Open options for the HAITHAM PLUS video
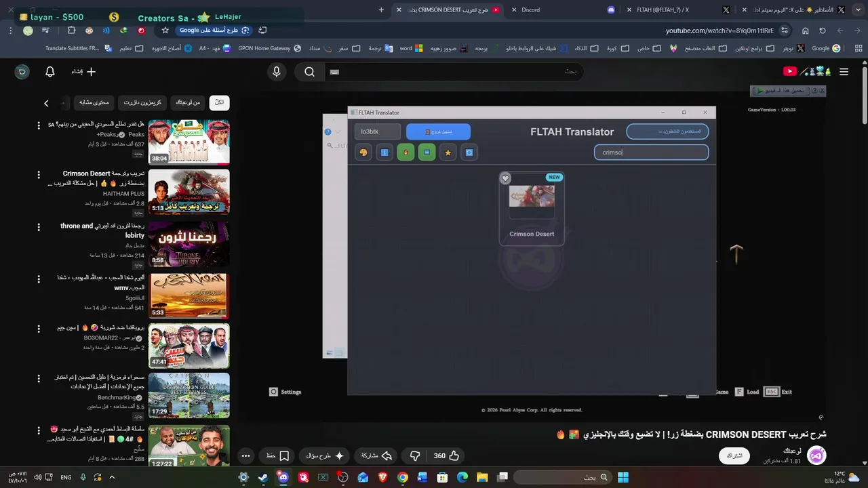This screenshot has width=868, height=488. 39,174
